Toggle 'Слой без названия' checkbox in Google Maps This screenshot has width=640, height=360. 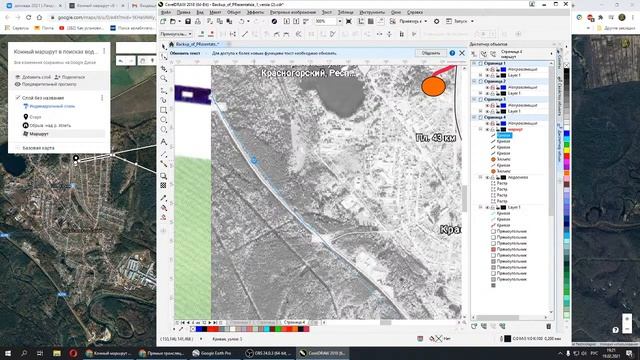pos(18,98)
